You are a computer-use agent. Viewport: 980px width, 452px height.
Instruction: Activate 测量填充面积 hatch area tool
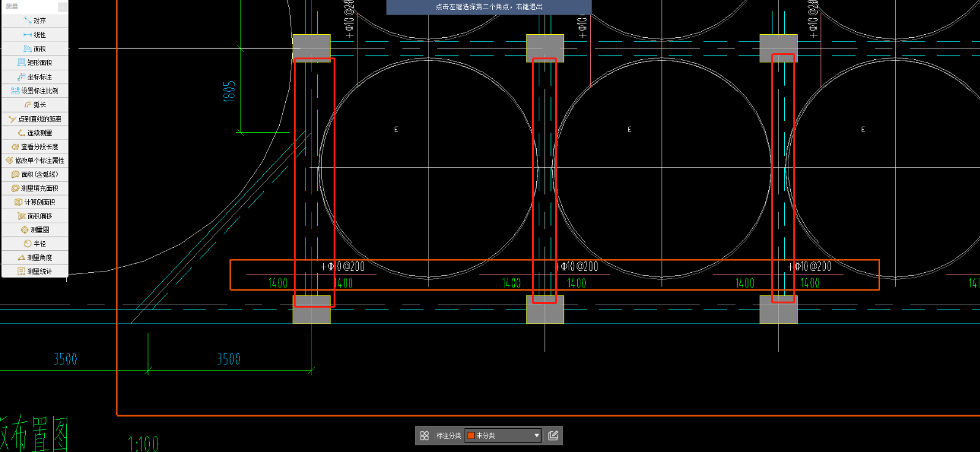[35, 188]
